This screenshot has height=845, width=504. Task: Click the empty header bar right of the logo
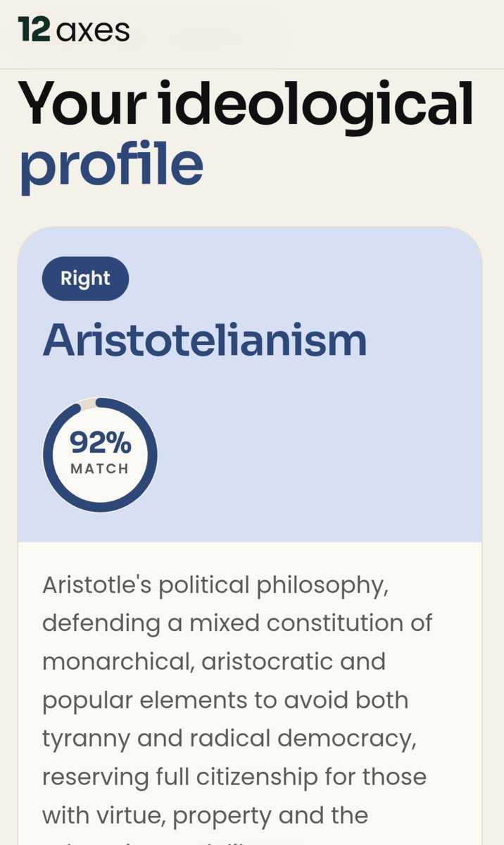(x=317, y=32)
